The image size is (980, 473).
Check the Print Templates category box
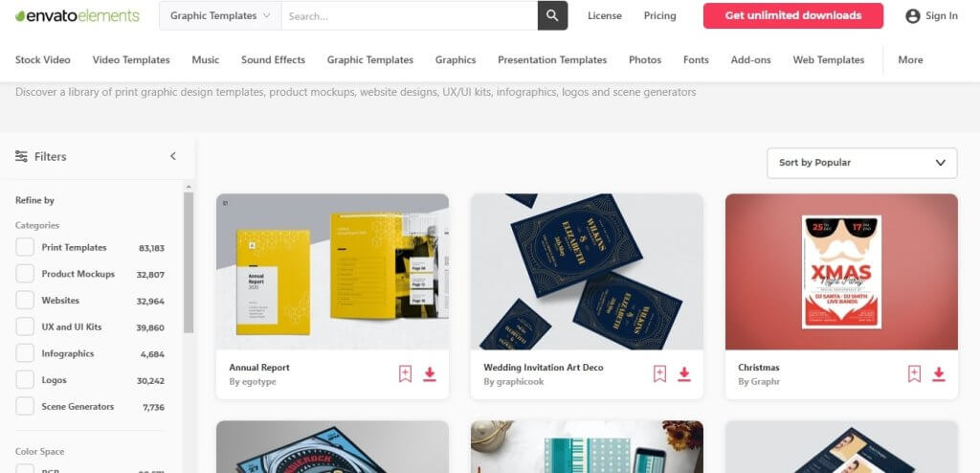25,247
